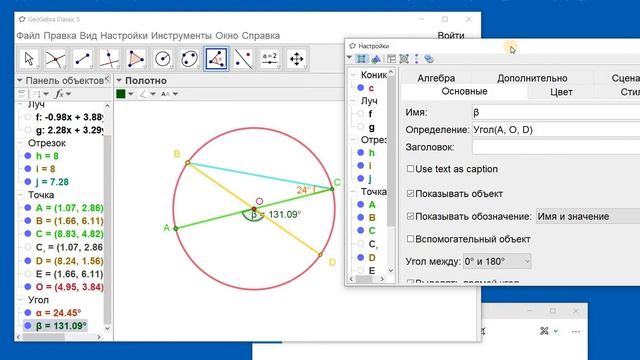
Task: Open the three-dots menu in background window
Action: pos(576,331)
